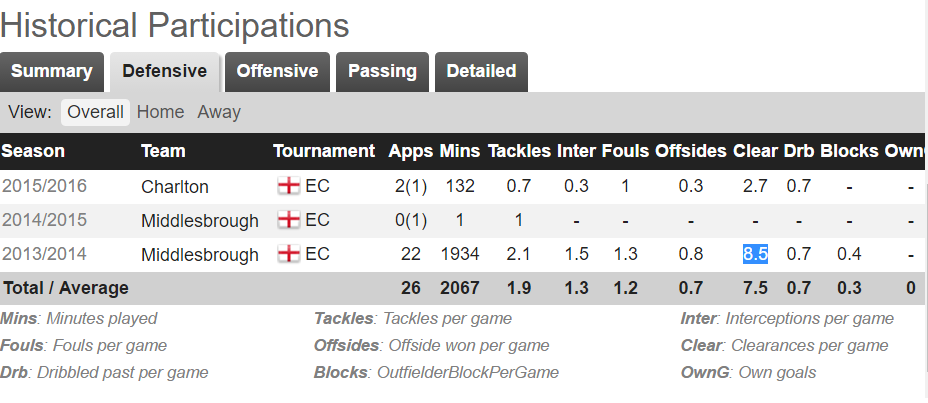Set view to Away
The width and height of the screenshot is (928, 403).
click(219, 112)
